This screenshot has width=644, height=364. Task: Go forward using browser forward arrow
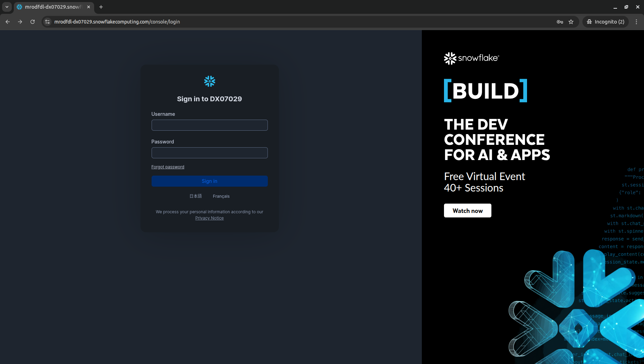pyautogui.click(x=20, y=22)
